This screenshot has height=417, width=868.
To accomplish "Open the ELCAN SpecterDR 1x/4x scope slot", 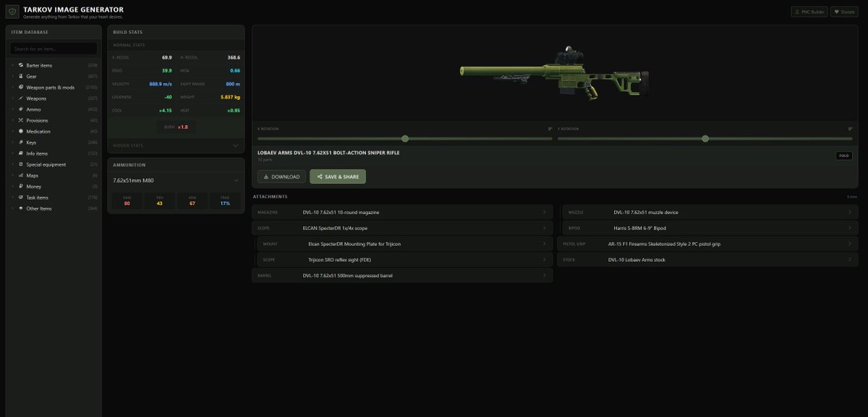I will [x=402, y=228].
